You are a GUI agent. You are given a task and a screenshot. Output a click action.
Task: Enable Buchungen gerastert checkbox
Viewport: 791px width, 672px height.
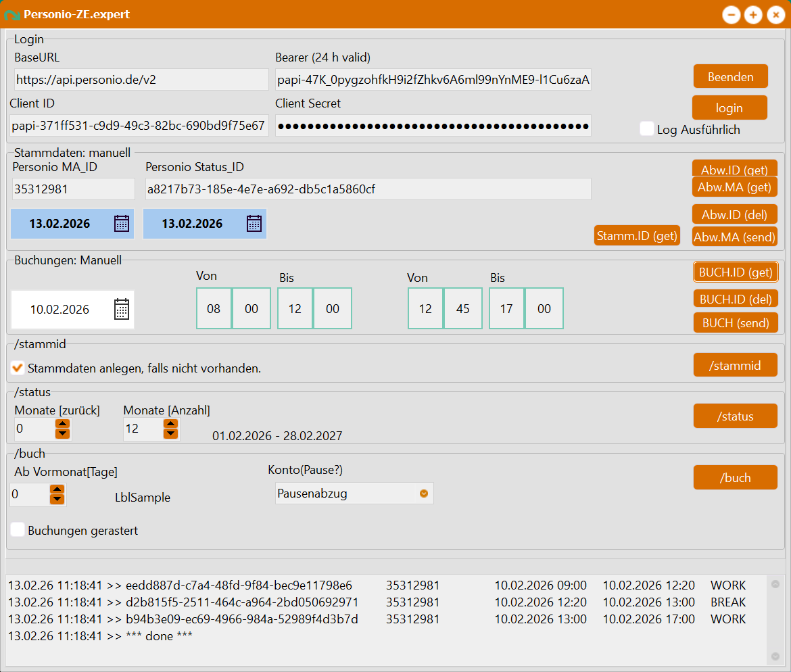[x=18, y=530]
